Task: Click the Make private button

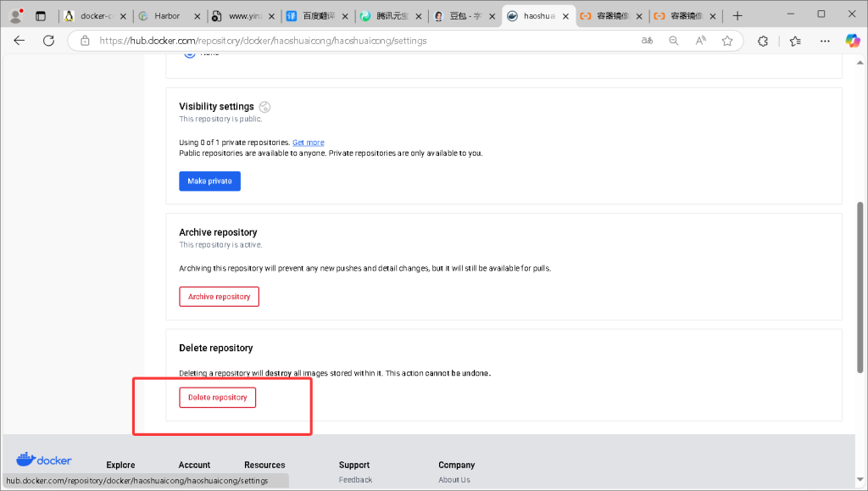Action: 209,181
